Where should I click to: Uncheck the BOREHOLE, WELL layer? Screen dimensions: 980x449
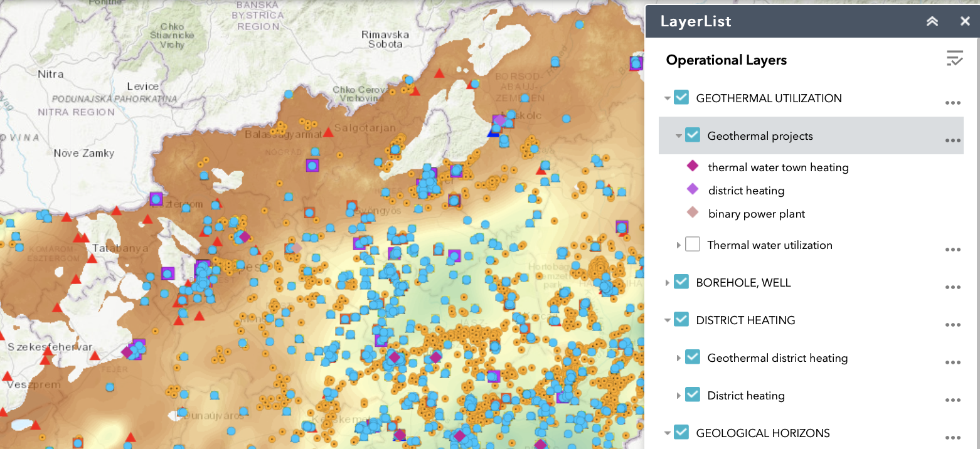681,282
